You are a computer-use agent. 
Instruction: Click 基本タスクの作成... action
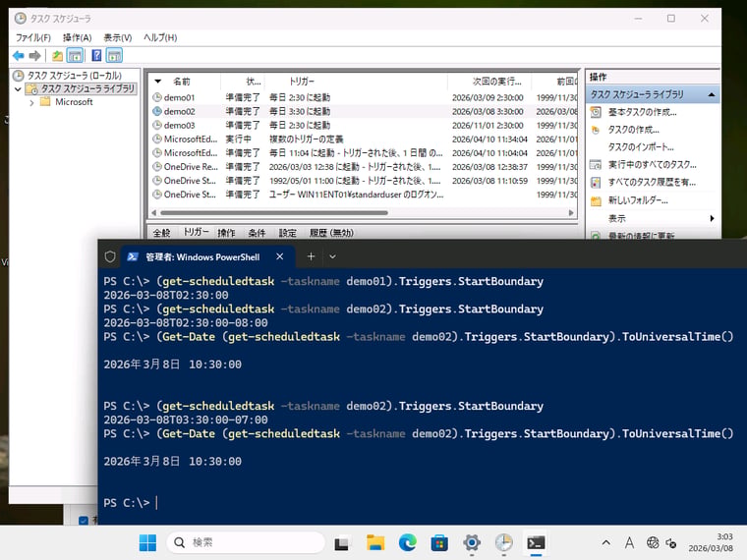(642, 112)
